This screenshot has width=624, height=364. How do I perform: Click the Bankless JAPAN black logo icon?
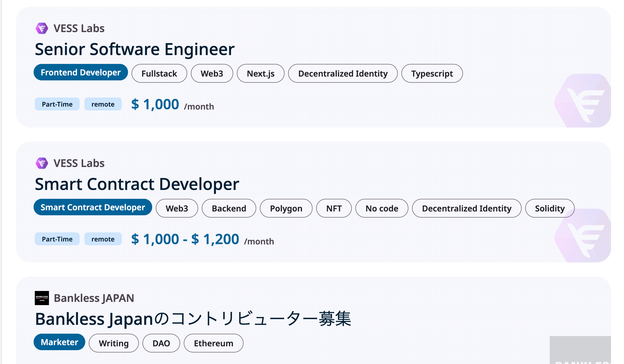click(42, 298)
